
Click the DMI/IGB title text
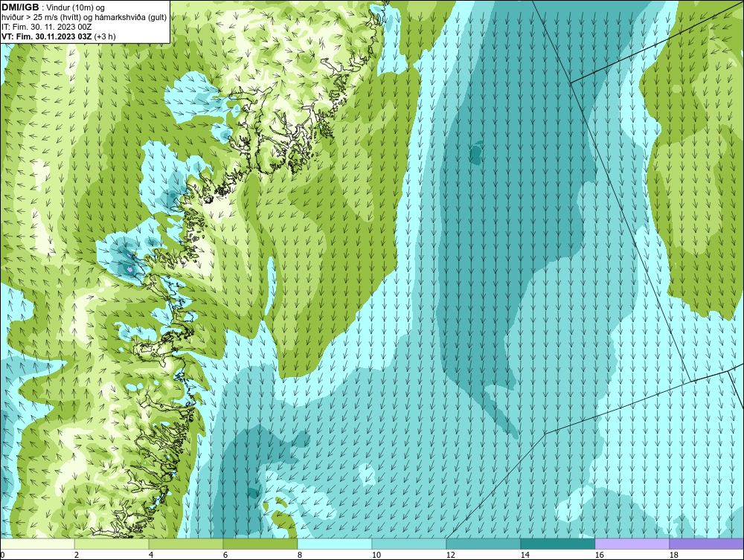coord(20,7)
